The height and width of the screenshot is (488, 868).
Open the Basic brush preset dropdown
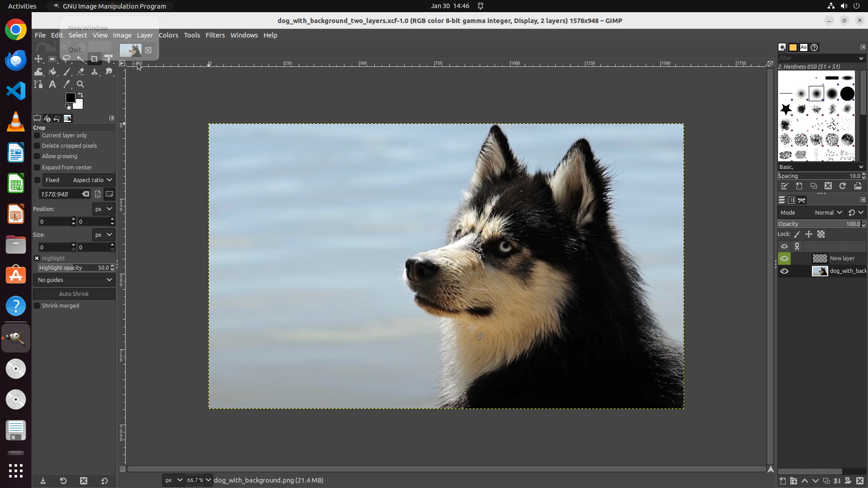(x=821, y=167)
